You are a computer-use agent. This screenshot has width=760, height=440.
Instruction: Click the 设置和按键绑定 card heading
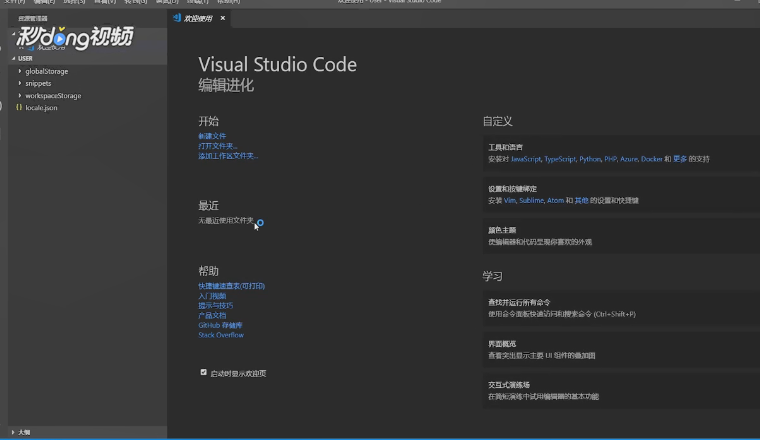tap(512, 189)
